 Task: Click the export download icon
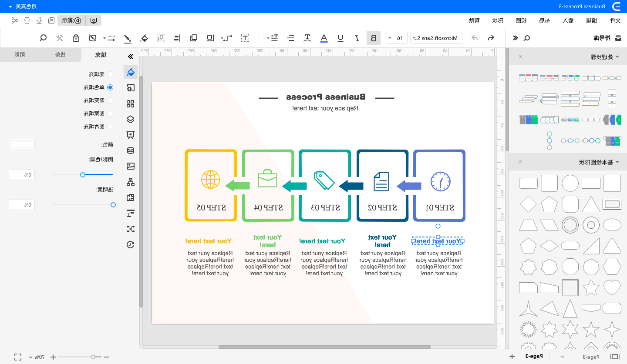point(39,20)
